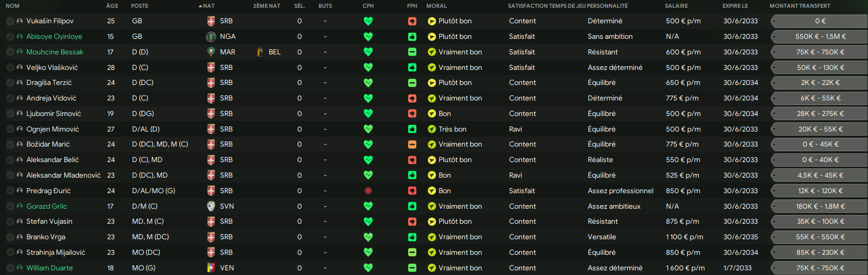Click the EXPIRE LE column header

point(735,6)
